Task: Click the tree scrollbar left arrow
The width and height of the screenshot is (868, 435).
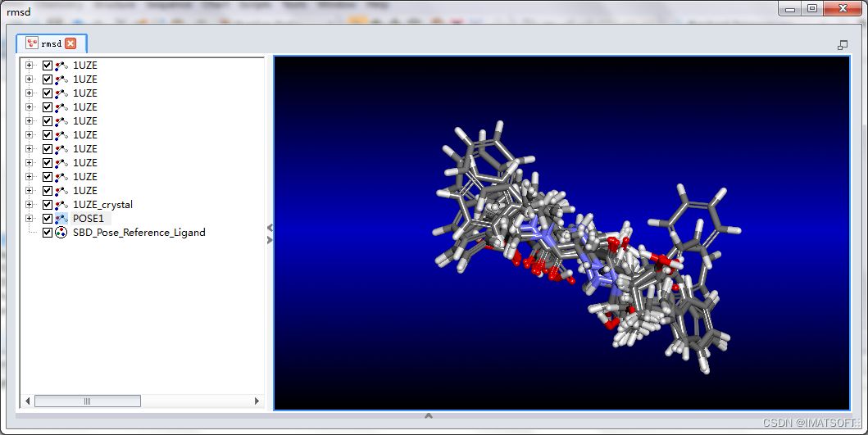Action: tap(28, 401)
